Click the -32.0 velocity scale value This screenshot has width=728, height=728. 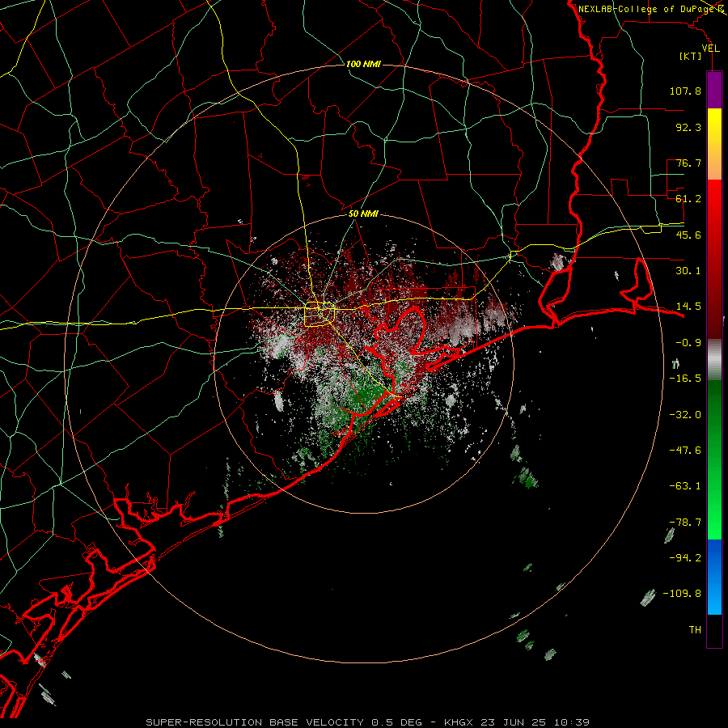[685, 415]
